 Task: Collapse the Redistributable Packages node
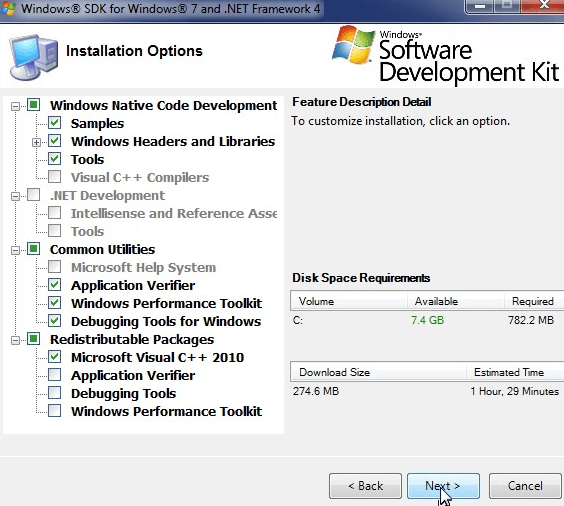click(15, 340)
